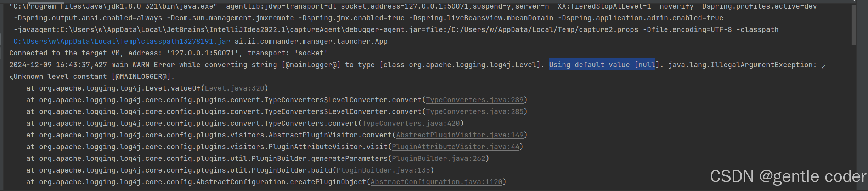Open TypeConverters.java:420 stack trace link
The image size is (868, 191).
tap(411, 123)
